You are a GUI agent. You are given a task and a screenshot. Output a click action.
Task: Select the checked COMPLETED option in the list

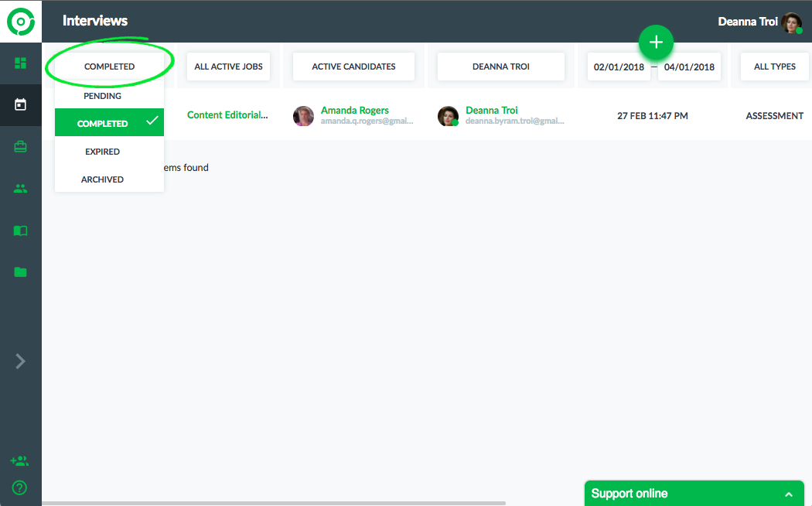click(109, 123)
